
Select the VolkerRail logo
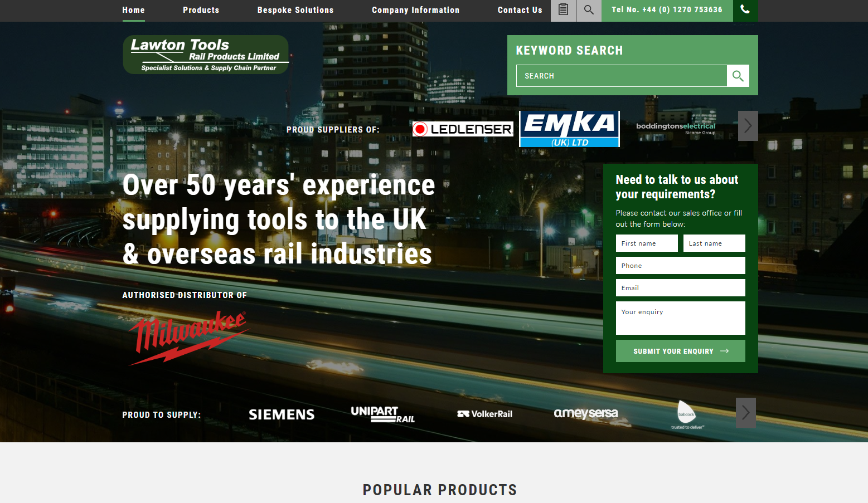[484, 413]
